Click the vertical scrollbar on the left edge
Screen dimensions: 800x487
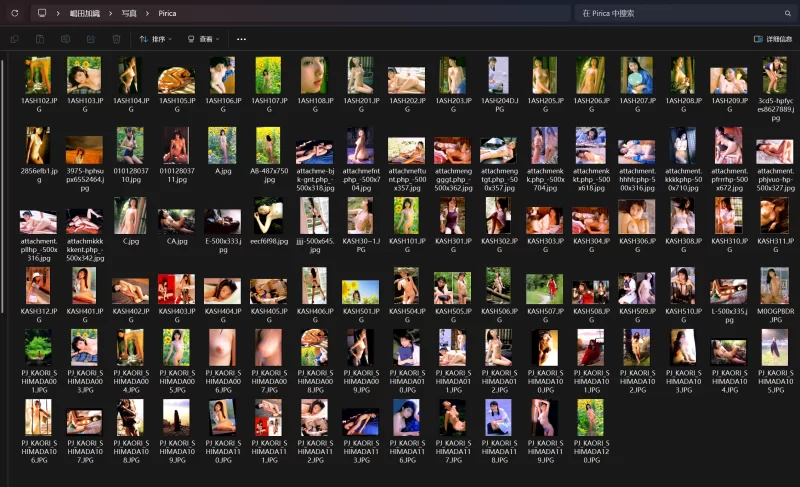click(3, 186)
